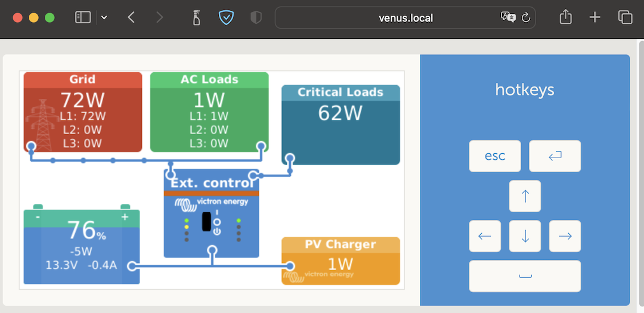Click the half-shaded privacy report shield
This screenshot has width=644, height=313.
coord(256,17)
